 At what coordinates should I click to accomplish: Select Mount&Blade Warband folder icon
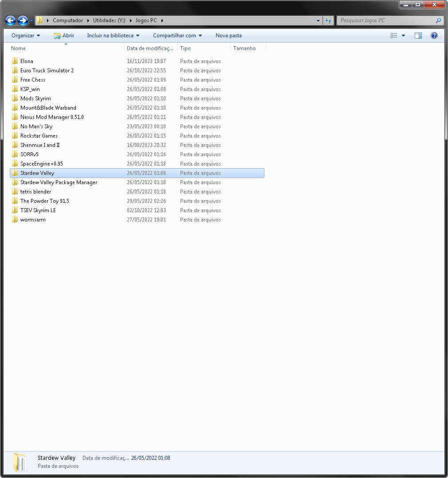pos(15,107)
